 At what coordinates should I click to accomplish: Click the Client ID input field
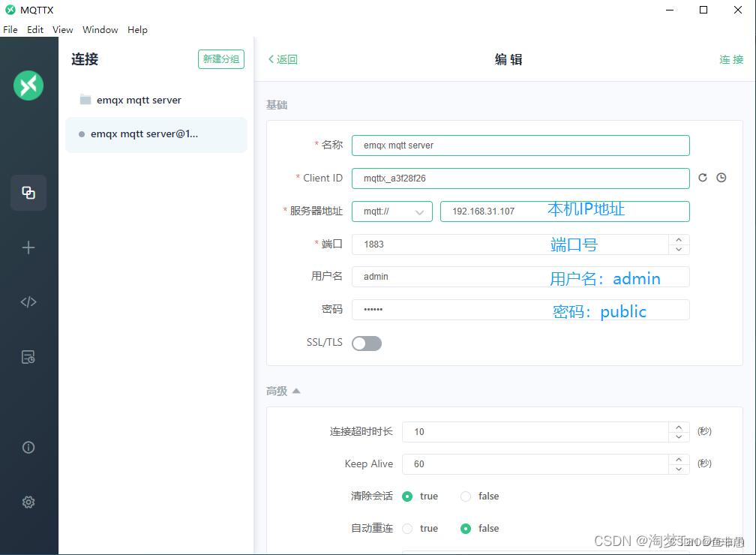coord(520,178)
